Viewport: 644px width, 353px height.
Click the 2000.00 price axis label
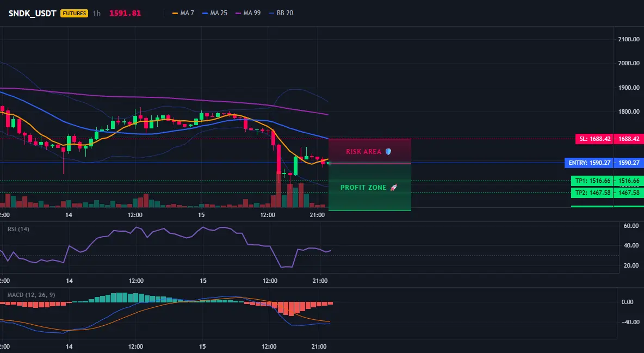pos(629,63)
